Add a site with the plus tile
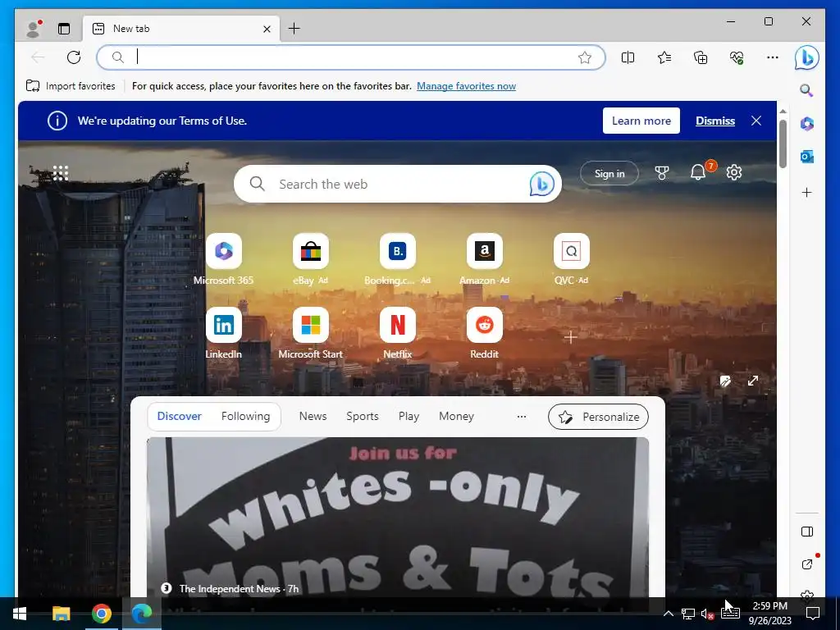Screen dimensions: 840x630 point(571,337)
